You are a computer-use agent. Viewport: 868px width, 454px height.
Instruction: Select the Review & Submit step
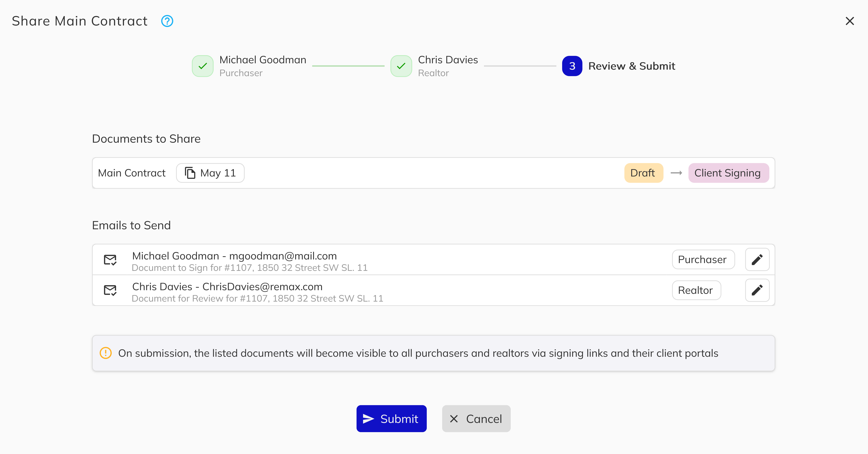[619, 66]
